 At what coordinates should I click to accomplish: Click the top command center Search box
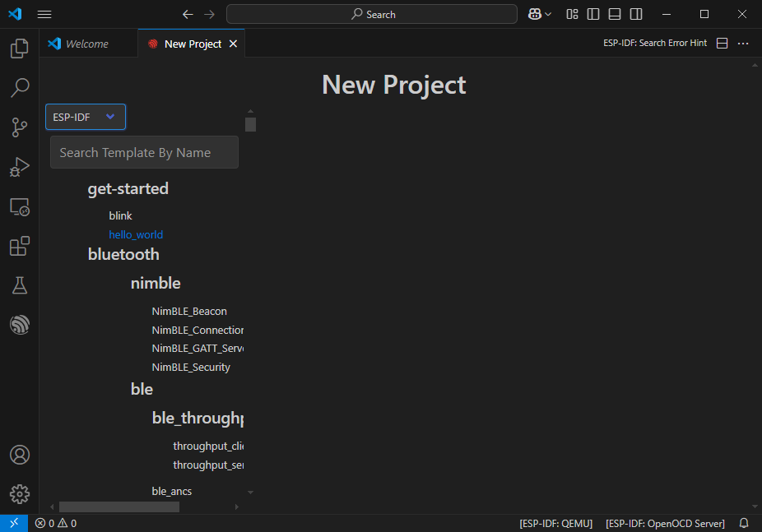coord(372,14)
